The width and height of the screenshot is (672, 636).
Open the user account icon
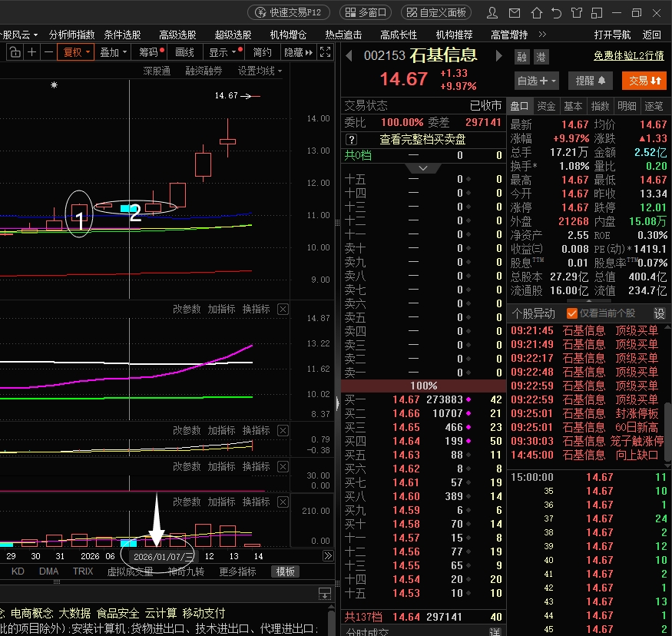click(x=492, y=13)
